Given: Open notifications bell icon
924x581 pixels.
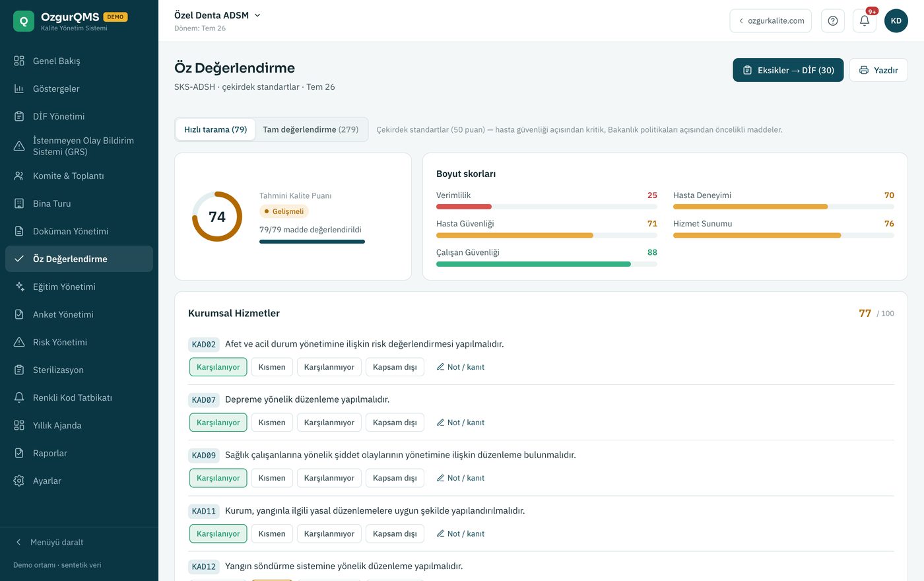Looking at the screenshot, I should [x=864, y=20].
